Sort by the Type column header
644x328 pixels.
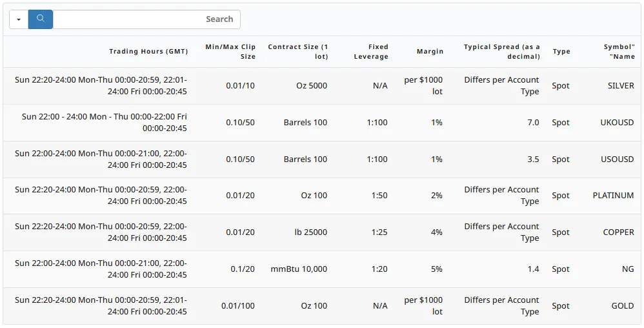561,52
